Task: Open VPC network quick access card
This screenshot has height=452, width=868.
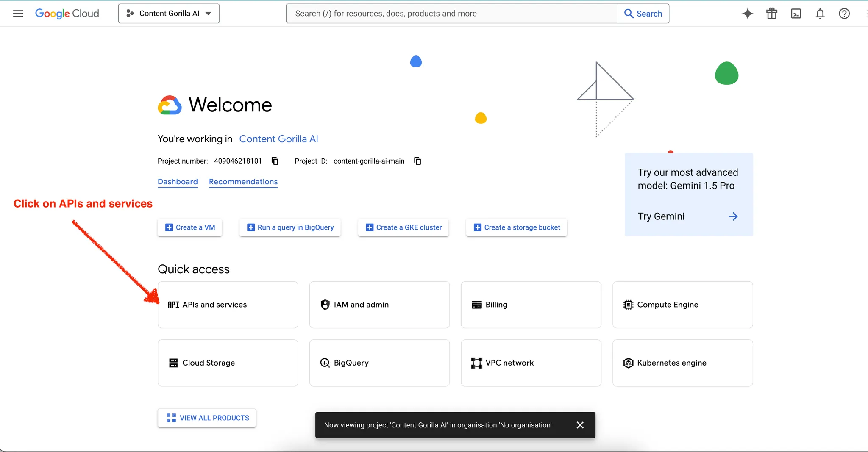Action: click(x=531, y=363)
